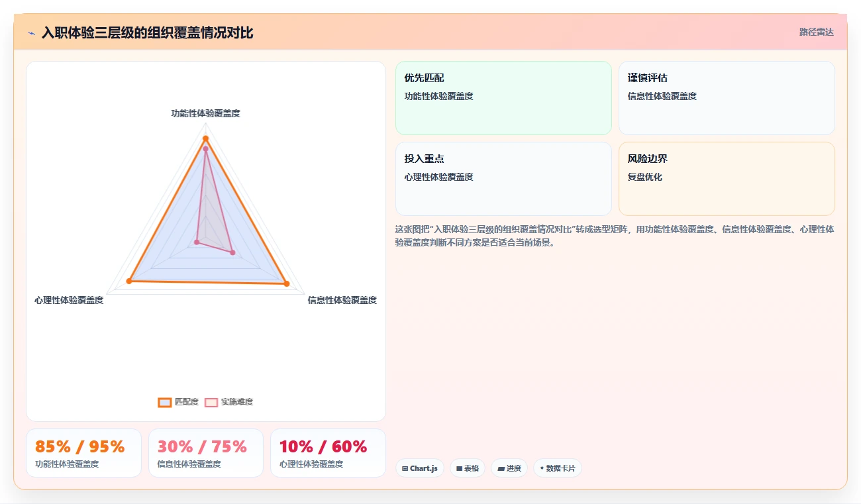Open the 风险边界 card
861x504 pixels.
coord(727,179)
